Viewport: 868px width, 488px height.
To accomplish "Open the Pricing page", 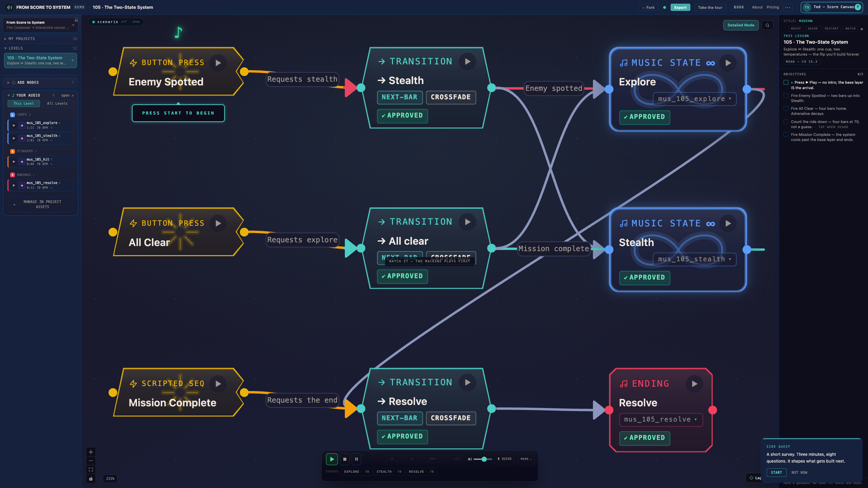I will tap(773, 7).
